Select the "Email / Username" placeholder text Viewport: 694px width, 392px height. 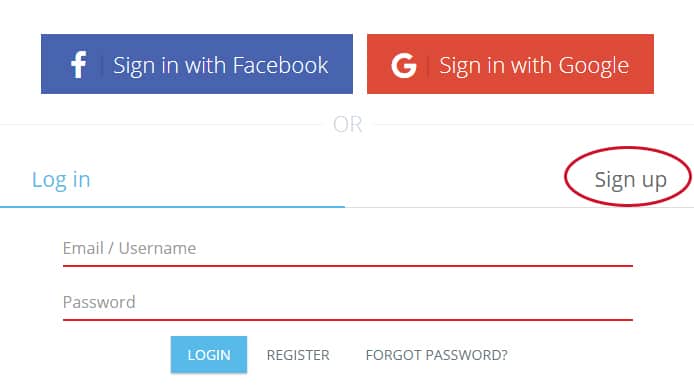click(129, 249)
